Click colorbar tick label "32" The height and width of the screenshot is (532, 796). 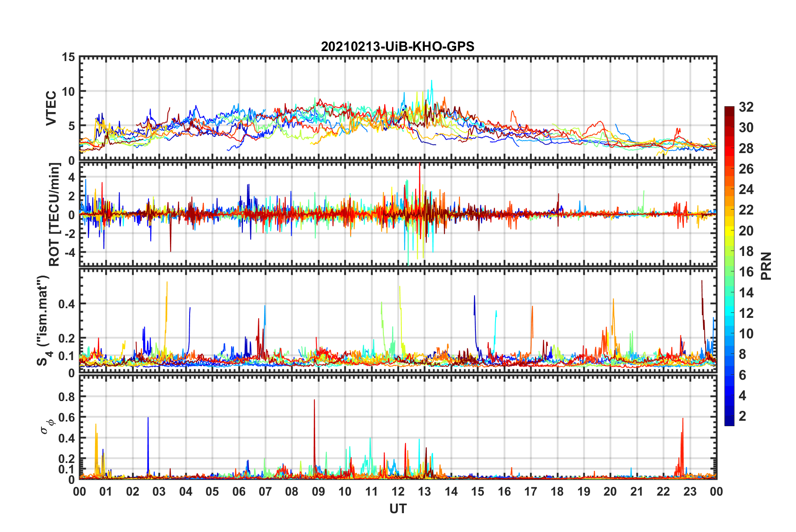pyautogui.click(x=746, y=107)
